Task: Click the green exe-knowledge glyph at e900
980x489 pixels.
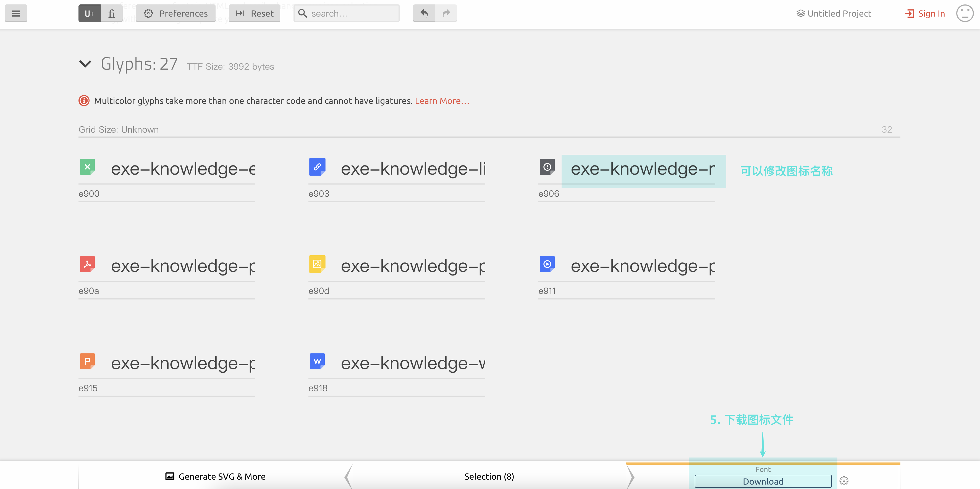Action: (x=87, y=167)
